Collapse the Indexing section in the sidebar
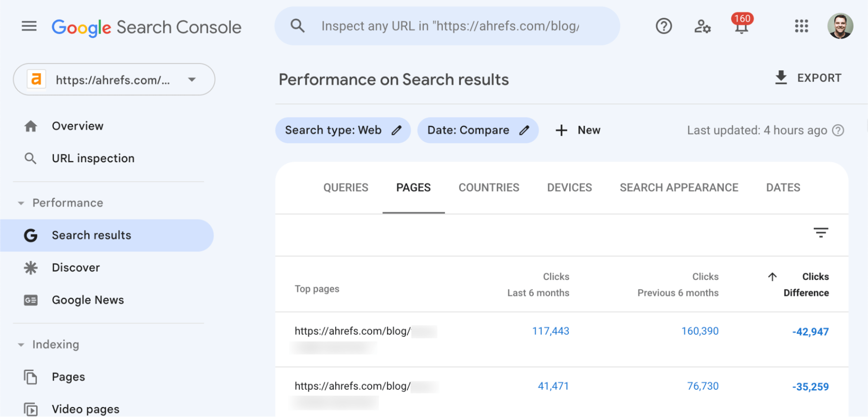868x417 pixels. (21, 344)
